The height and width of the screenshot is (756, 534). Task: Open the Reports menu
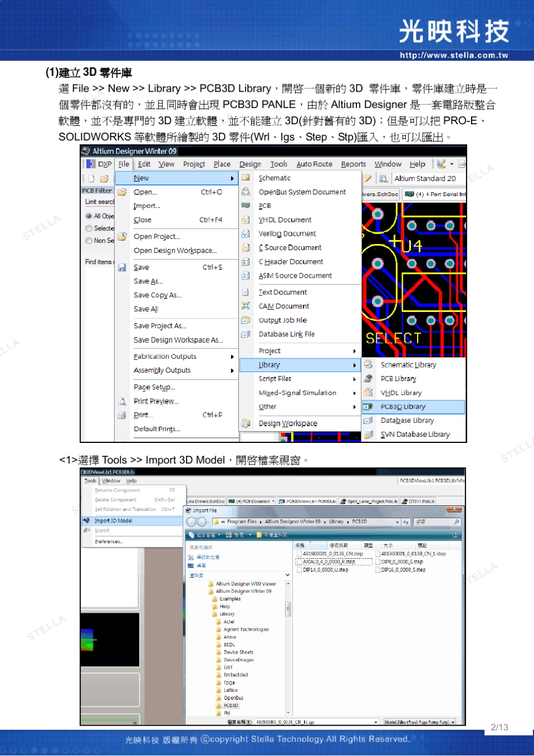[x=354, y=164]
